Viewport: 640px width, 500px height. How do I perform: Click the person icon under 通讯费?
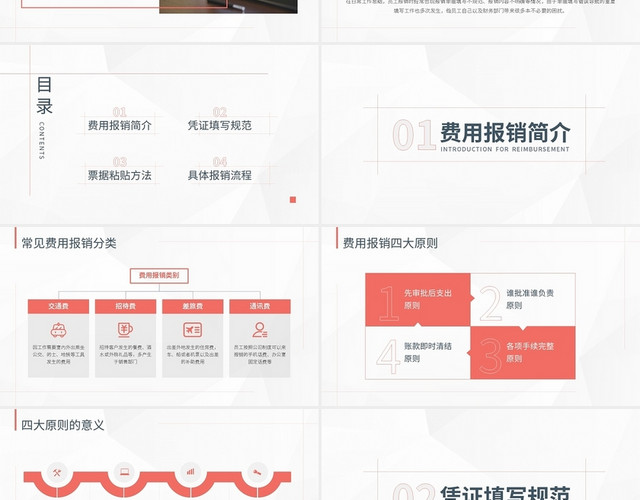coord(260,330)
